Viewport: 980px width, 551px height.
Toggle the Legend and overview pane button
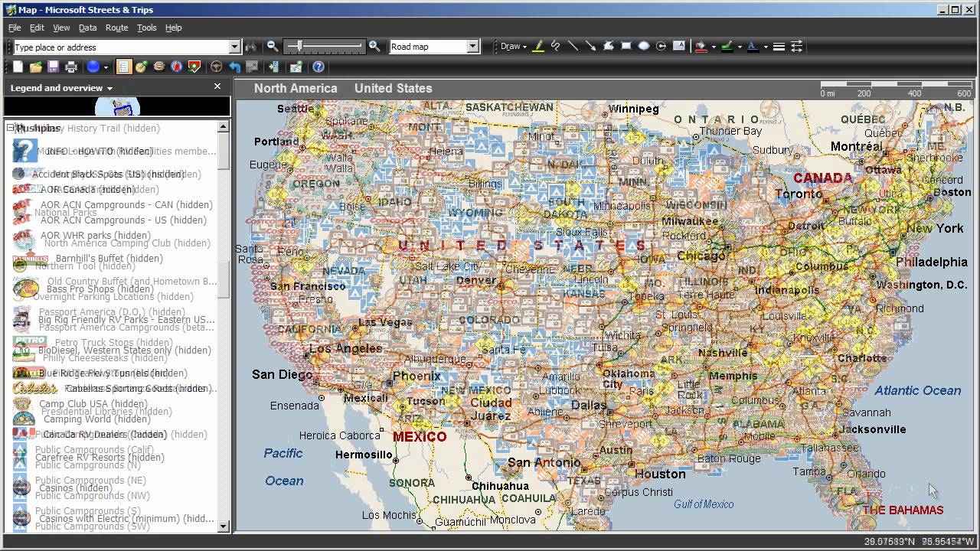point(123,67)
